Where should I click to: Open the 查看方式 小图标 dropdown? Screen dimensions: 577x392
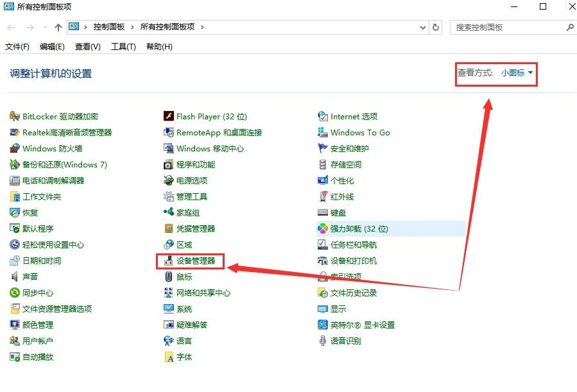pos(517,73)
